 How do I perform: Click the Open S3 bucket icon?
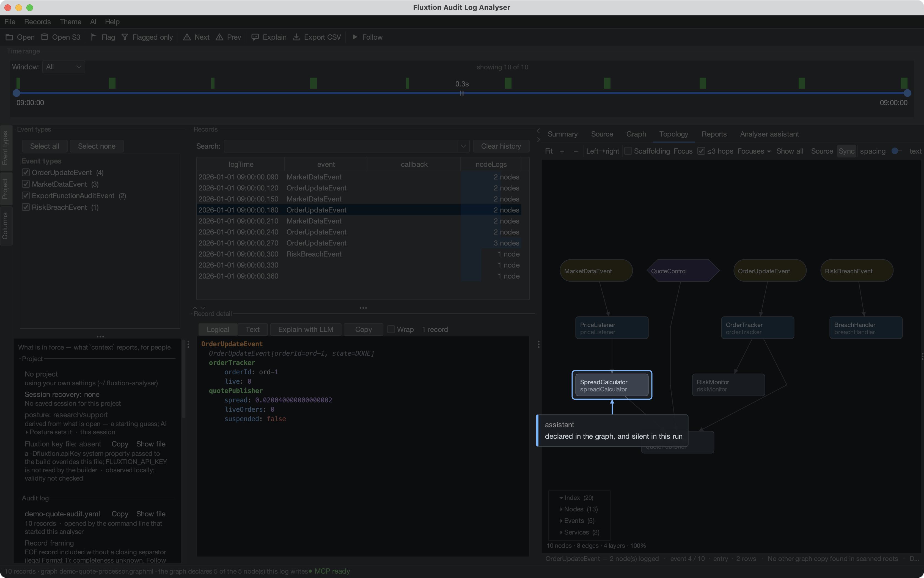point(45,37)
